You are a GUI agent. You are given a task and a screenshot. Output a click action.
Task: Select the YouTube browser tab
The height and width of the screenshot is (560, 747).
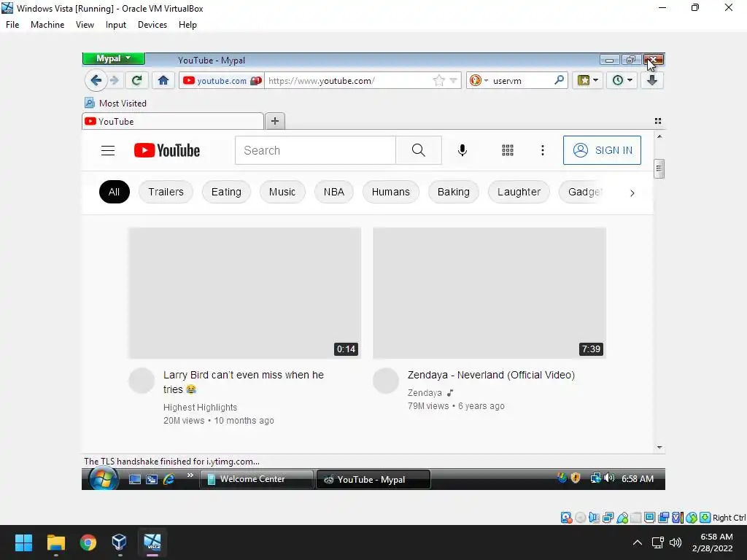172,121
